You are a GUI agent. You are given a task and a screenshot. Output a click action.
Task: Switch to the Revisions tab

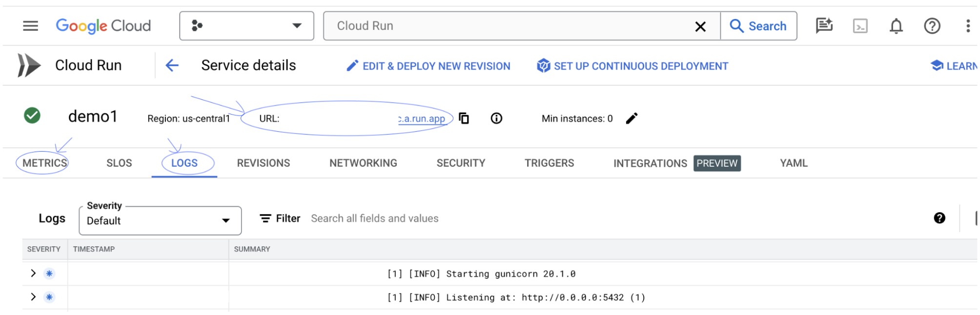tap(263, 163)
